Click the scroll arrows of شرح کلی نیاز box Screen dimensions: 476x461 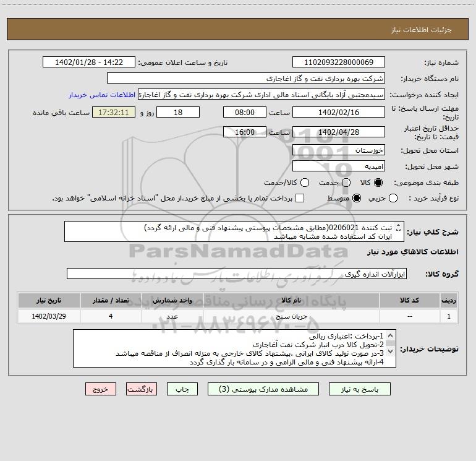(x=399, y=228)
